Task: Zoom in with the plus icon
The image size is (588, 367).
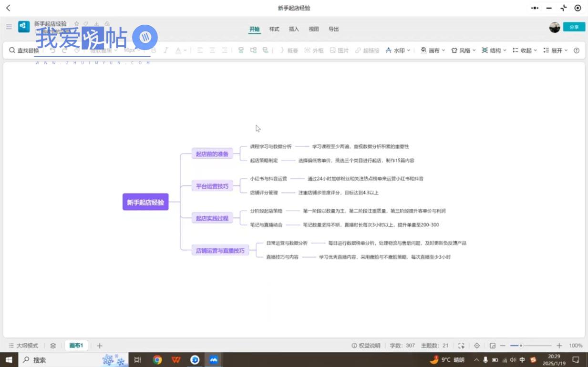Action: coord(559,346)
